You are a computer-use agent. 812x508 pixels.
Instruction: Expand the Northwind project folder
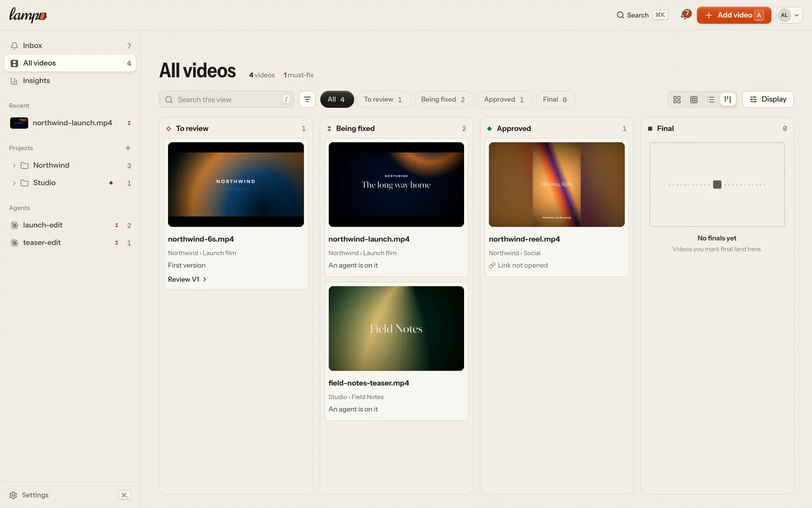click(x=14, y=165)
